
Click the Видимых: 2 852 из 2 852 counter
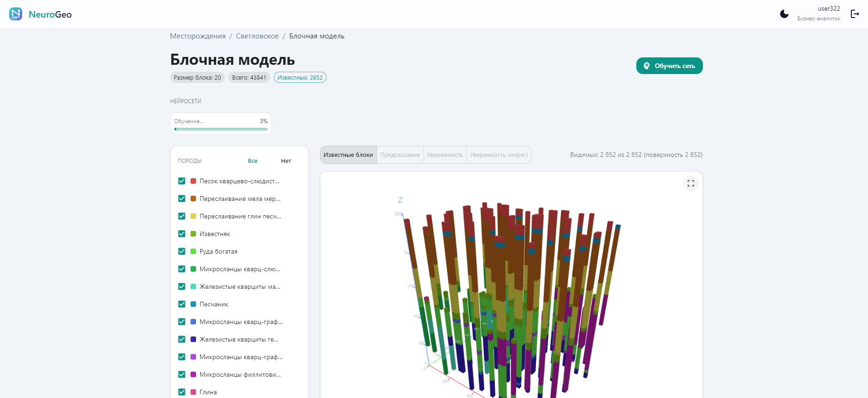(636, 155)
